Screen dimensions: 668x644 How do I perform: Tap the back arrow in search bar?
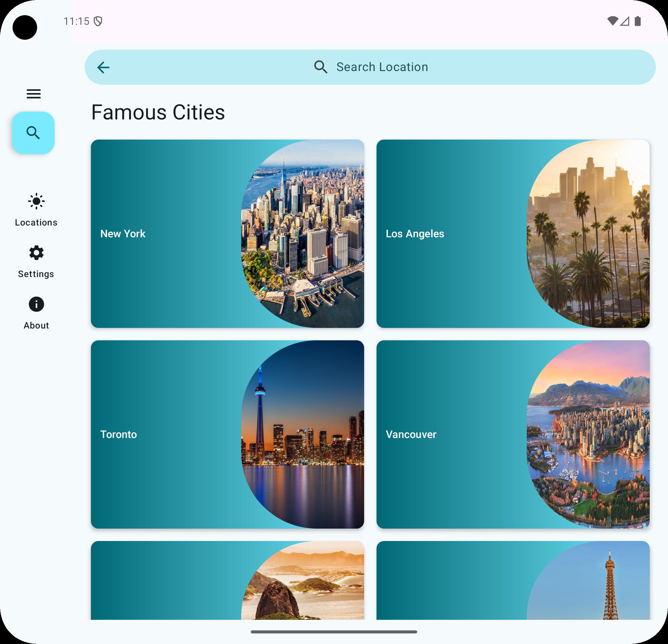[103, 67]
